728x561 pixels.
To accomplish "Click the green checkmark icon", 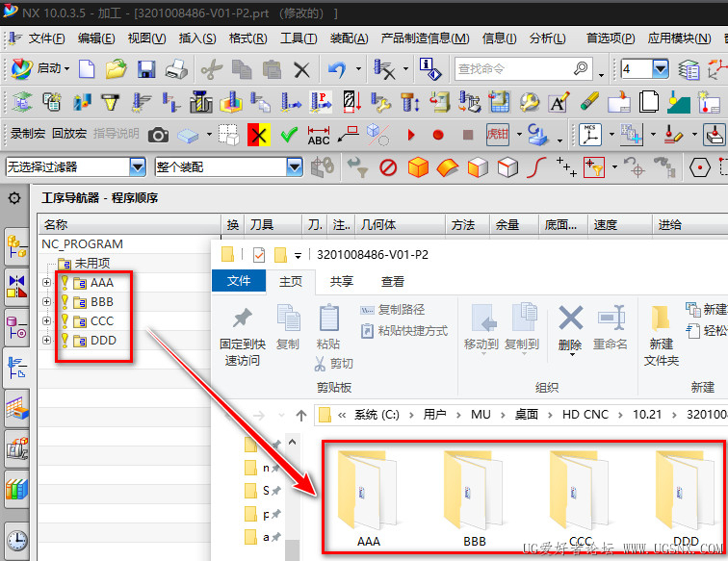I will point(289,135).
